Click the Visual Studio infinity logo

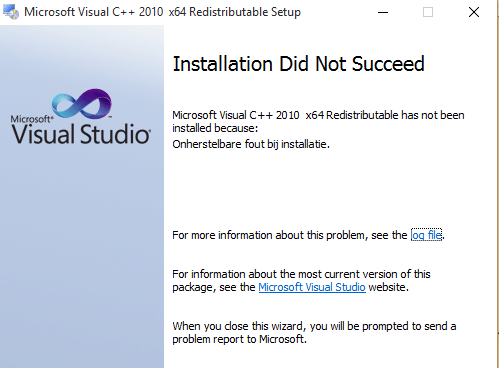82,104
